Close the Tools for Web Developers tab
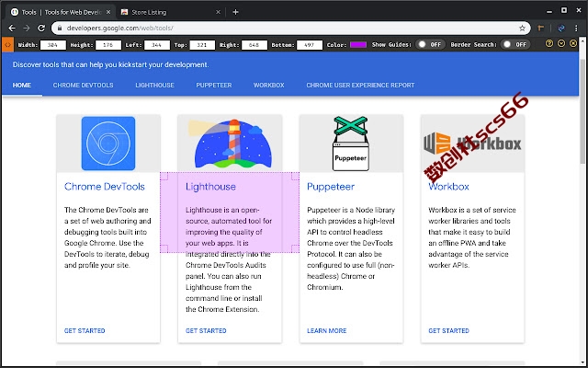The width and height of the screenshot is (588, 368). pos(108,12)
